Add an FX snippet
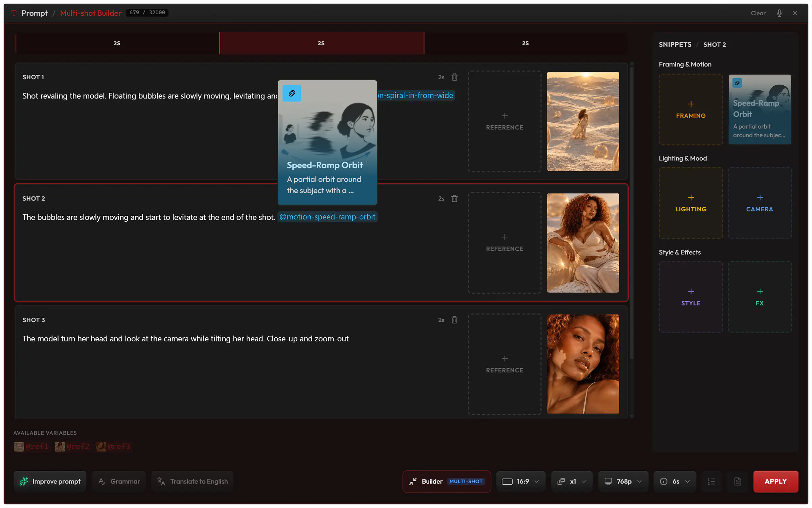The image size is (812, 508). (x=760, y=297)
